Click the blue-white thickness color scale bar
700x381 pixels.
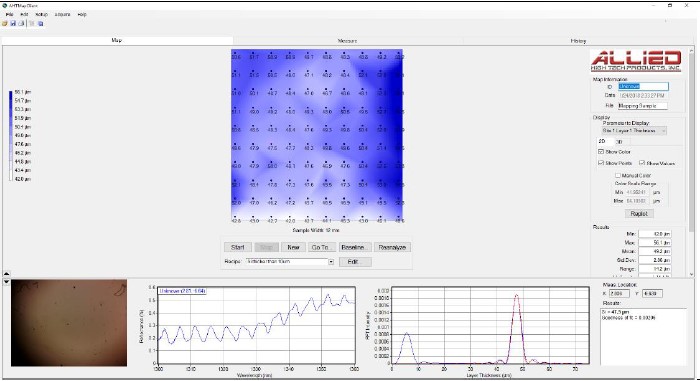(11, 135)
